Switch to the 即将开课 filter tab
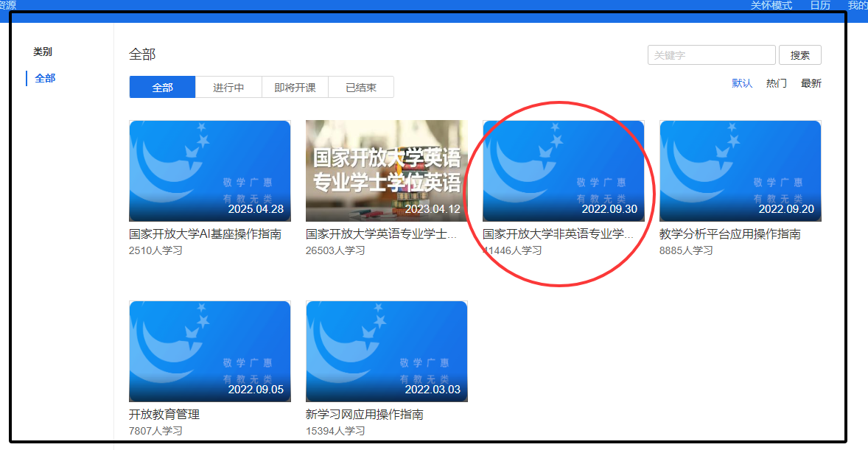868x450 pixels. [x=295, y=88]
